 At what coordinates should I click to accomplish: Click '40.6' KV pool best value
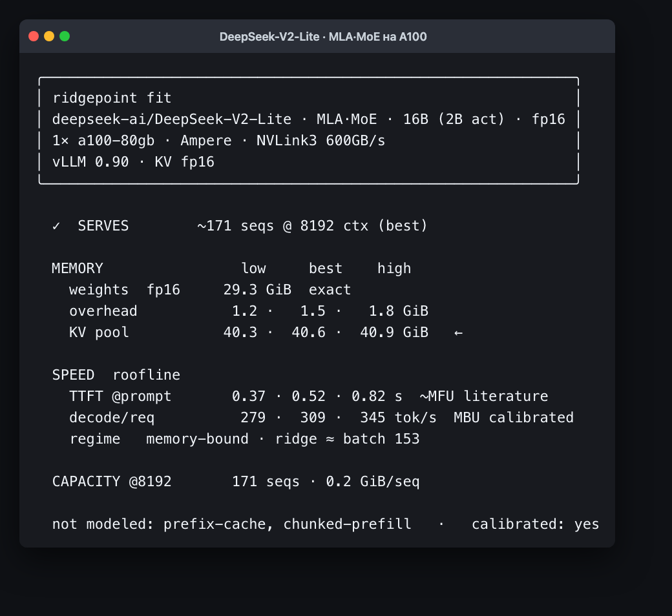pyautogui.click(x=309, y=333)
